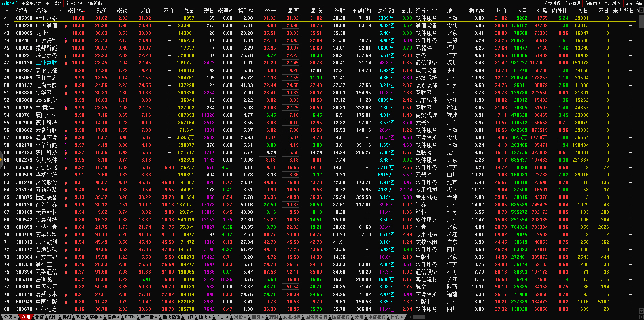Click the R marker beside 中贝通信
The height and width of the screenshot is (320, 644).
point(66,26)
